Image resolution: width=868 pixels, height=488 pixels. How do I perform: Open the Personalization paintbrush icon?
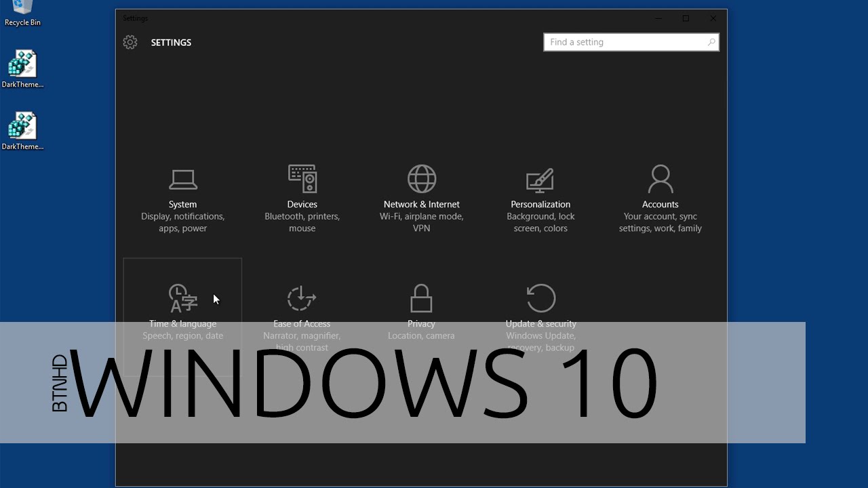540,180
